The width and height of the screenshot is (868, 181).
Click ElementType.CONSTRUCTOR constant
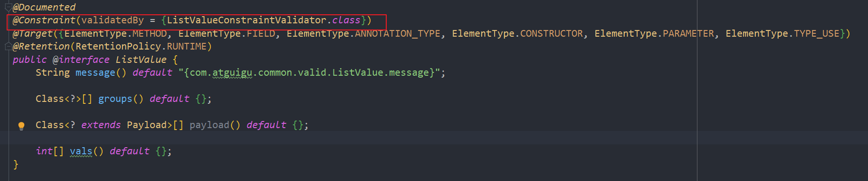[517, 33]
